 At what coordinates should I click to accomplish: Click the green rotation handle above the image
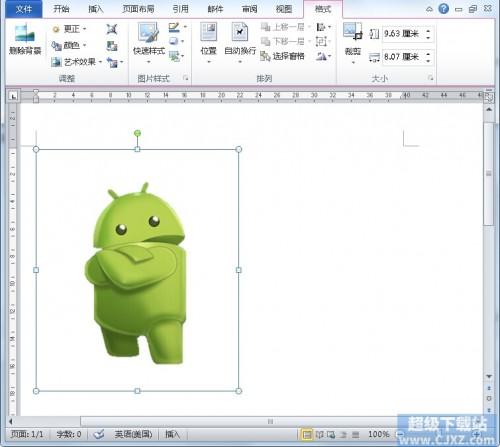click(137, 133)
